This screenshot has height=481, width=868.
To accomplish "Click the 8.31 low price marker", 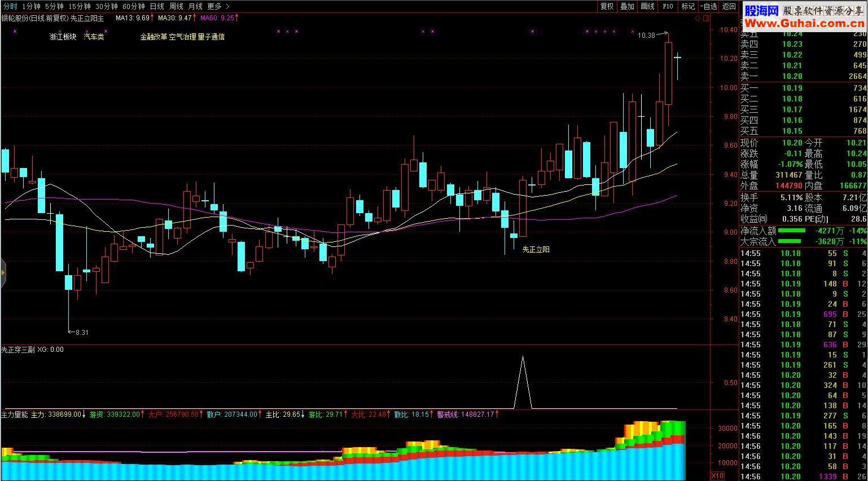I will (82, 333).
